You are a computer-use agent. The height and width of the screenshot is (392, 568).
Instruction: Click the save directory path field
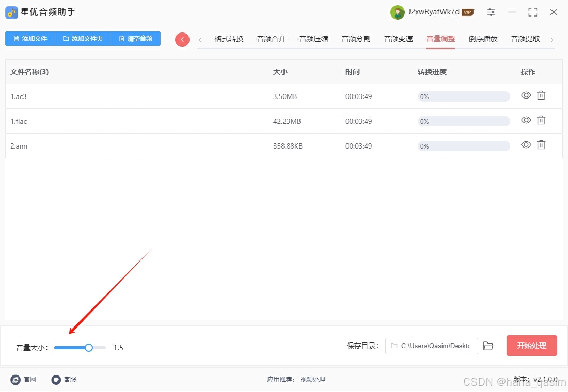pos(432,346)
